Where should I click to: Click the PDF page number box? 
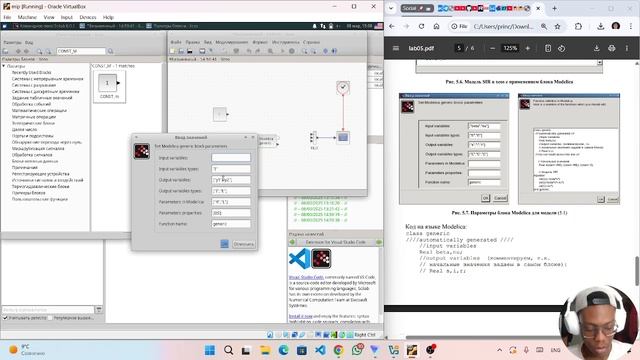coord(459,48)
